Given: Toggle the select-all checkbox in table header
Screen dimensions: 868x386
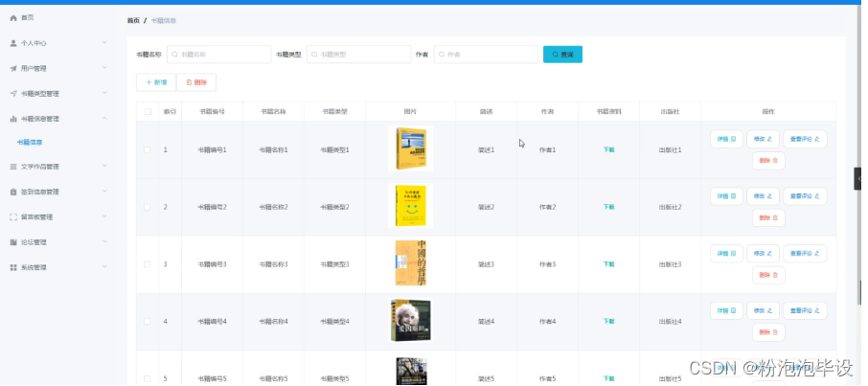Looking at the screenshot, I should coord(148,112).
